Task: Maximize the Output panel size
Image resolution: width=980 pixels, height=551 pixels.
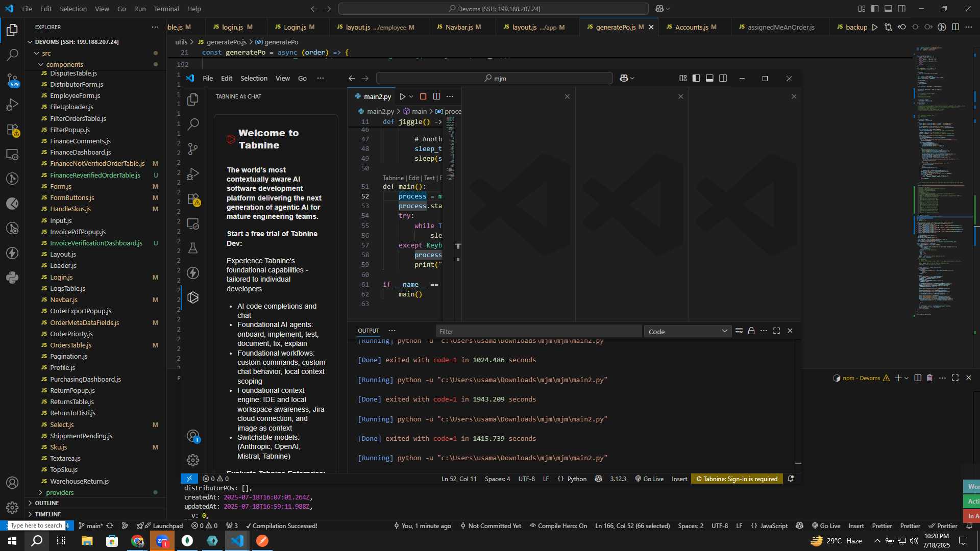Action: [777, 331]
